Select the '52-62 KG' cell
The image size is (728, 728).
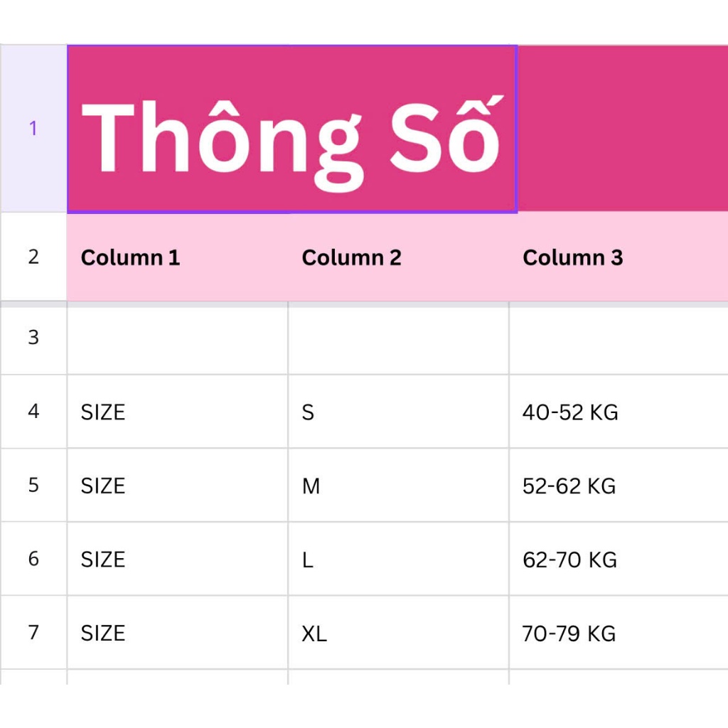coord(619,485)
